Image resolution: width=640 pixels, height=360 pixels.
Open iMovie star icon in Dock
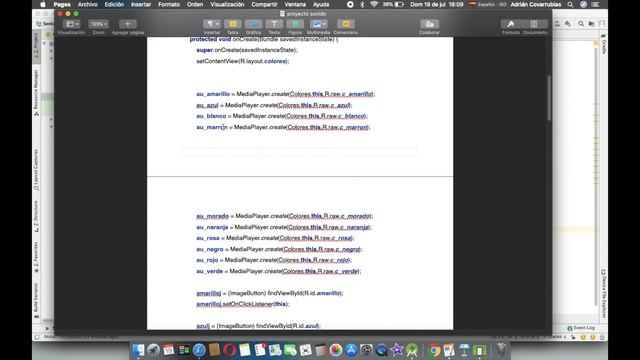[x=397, y=350]
